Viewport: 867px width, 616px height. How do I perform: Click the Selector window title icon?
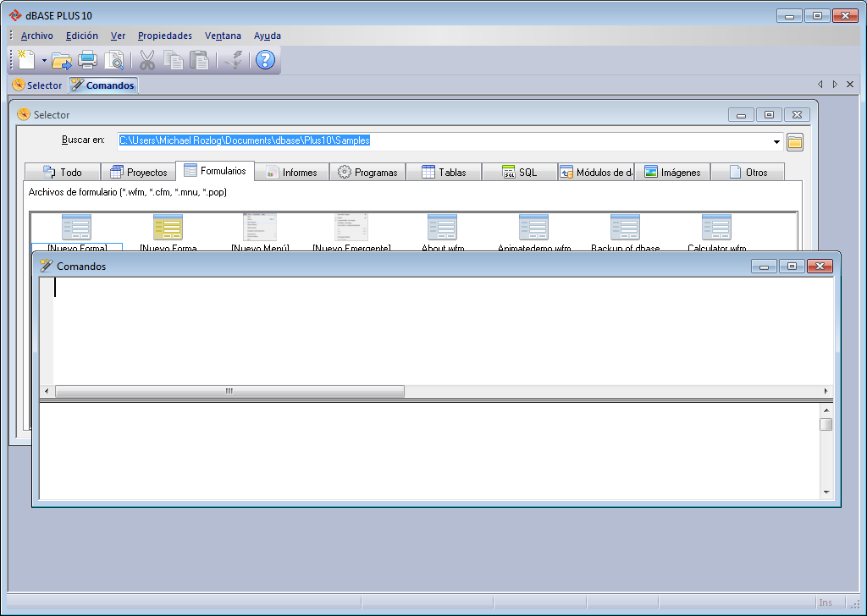pyautogui.click(x=23, y=114)
